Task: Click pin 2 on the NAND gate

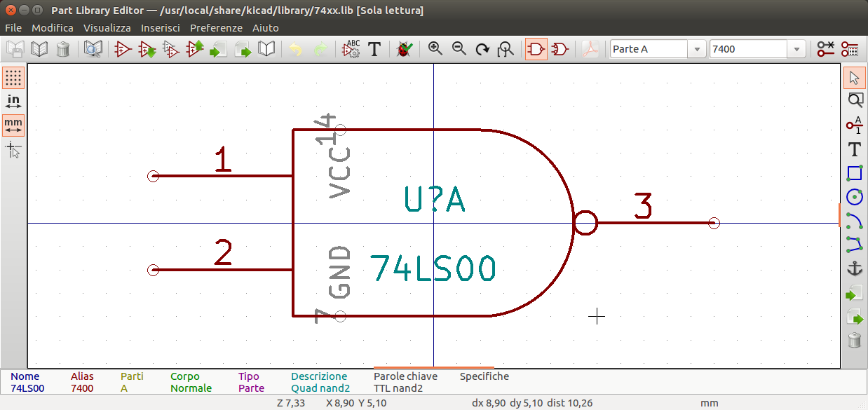Action: [222, 269]
